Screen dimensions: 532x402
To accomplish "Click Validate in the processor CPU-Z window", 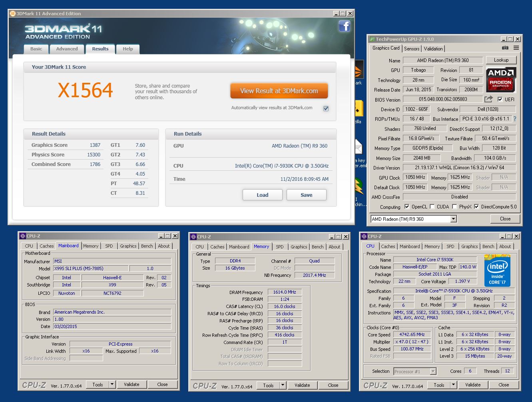I will [473, 385].
